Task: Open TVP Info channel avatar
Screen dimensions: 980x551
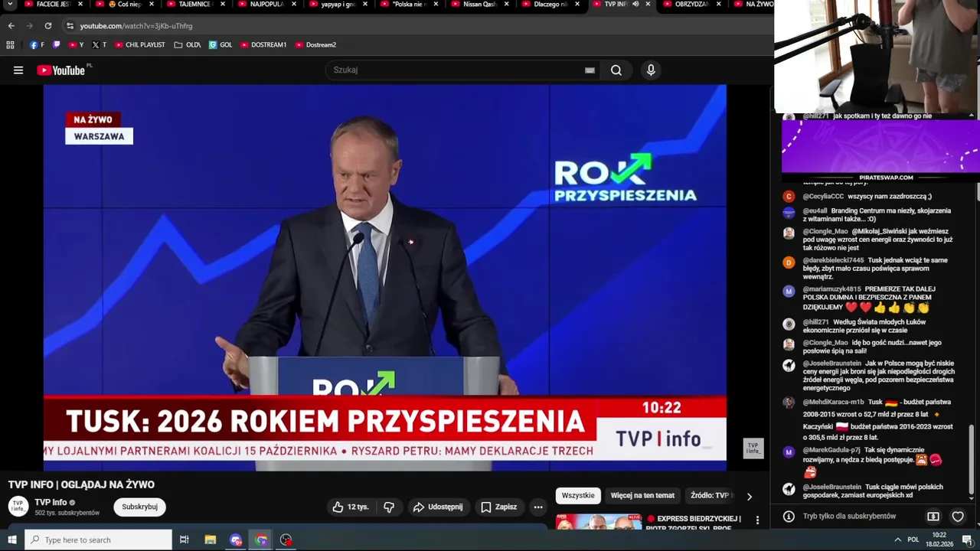Action: tap(18, 507)
